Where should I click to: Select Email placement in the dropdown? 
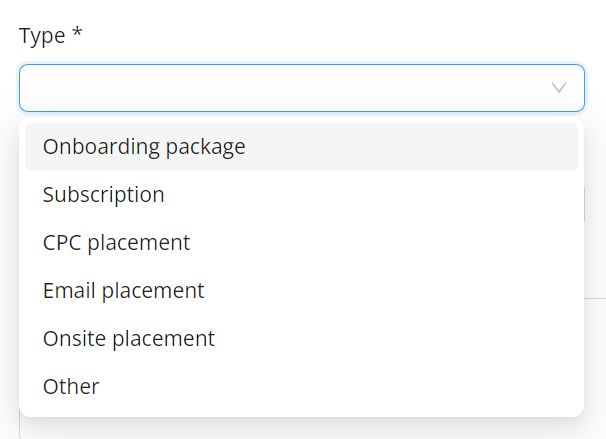tap(123, 291)
